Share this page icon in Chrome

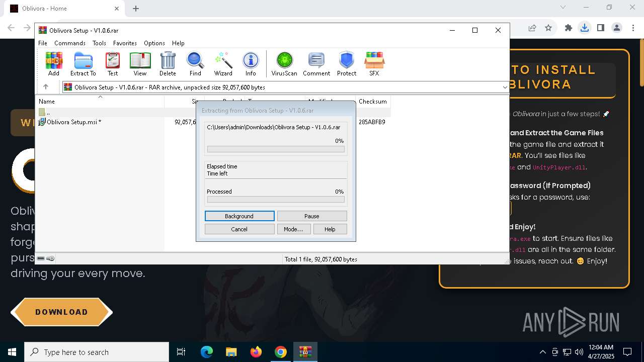point(532,28)
